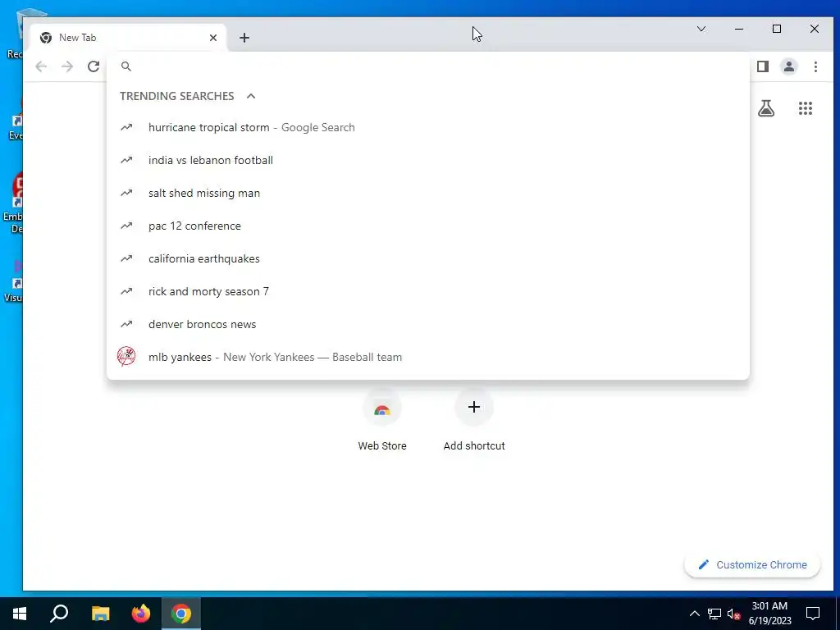Open the Chrome side panel icon
The image size is (840, 630).
(x=763, y=66)
